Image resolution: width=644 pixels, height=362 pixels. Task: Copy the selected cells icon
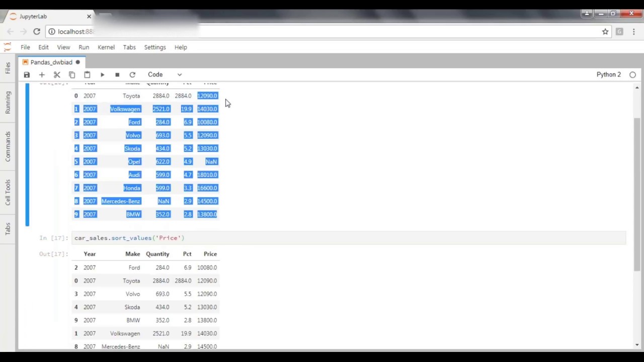(72, 74)
